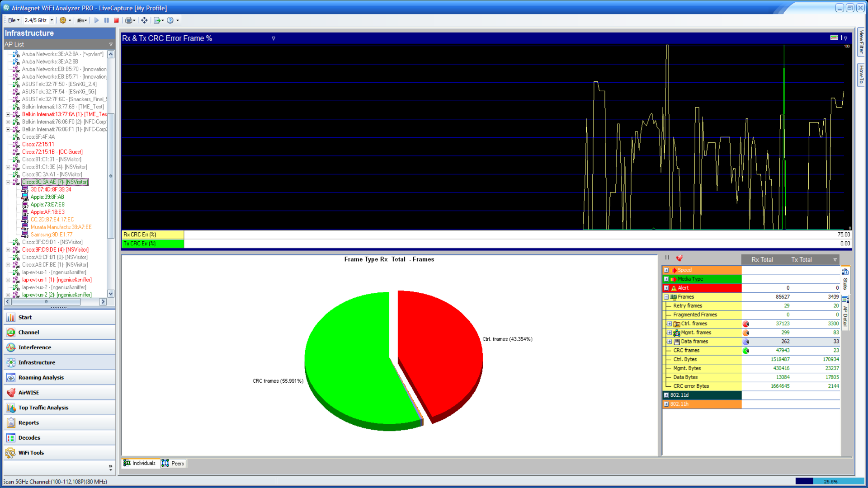Expand the Speed row in the stats table
The image size is (868, 488).
(x=666, y=270)
